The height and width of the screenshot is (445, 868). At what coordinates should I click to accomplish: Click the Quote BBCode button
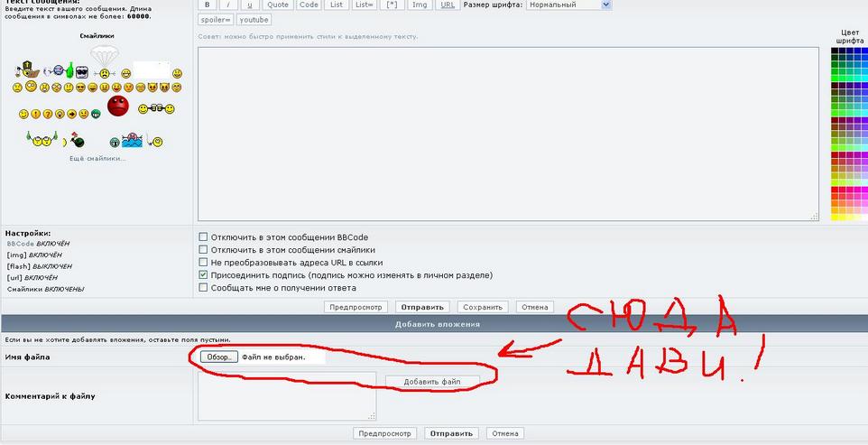point(278,5)
